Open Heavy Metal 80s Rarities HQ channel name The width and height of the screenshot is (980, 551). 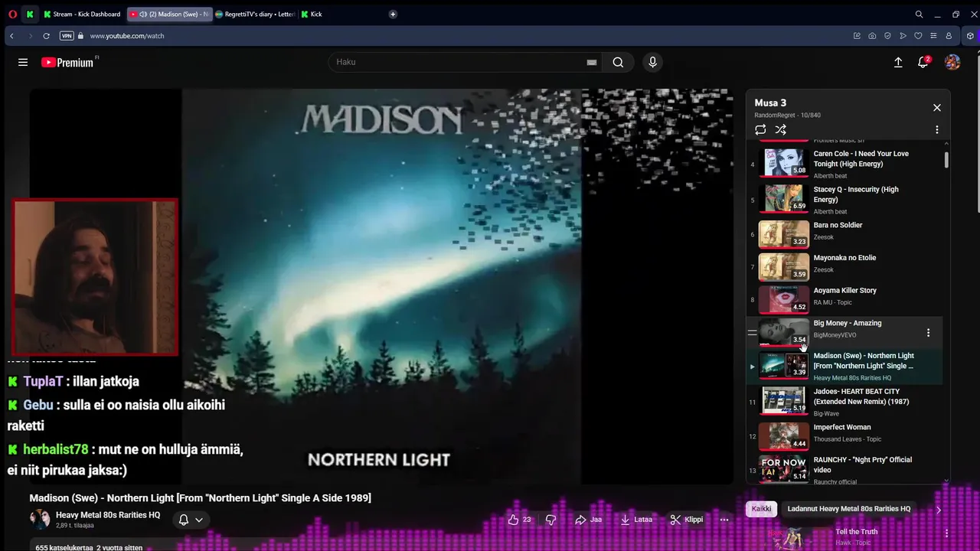click(x=108, y=515)
